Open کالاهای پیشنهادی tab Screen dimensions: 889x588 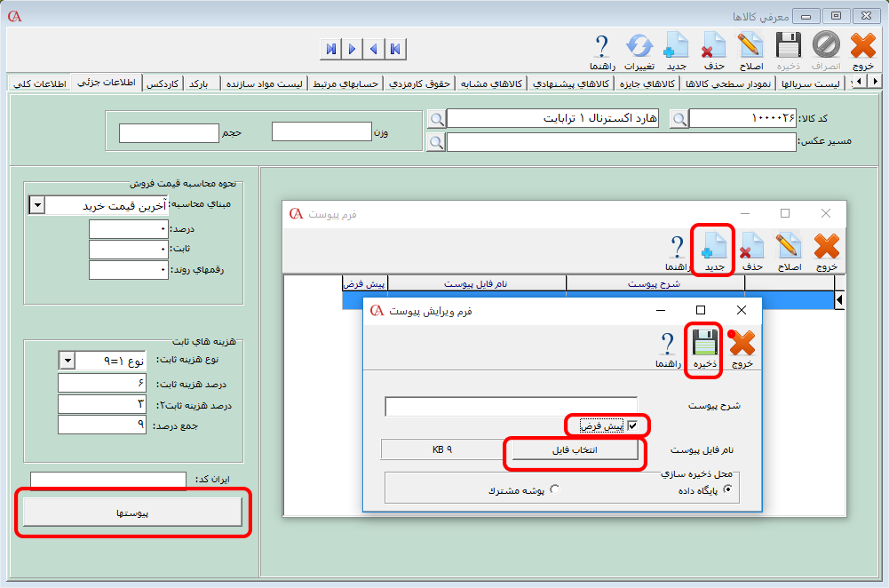pos(571,83)
